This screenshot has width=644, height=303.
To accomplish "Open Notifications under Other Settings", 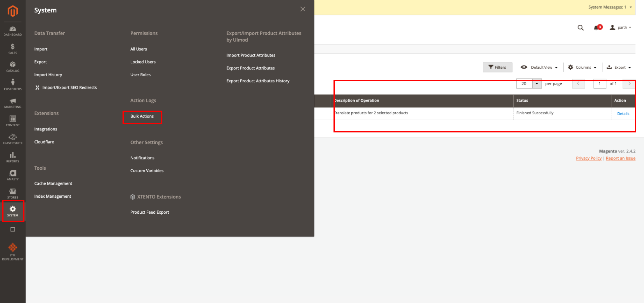I will [x=142, y=158].
